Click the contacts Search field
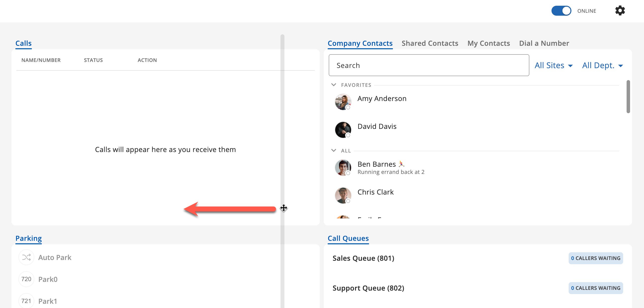The height and width of the screenshot is (308, 644). point(428,65)
